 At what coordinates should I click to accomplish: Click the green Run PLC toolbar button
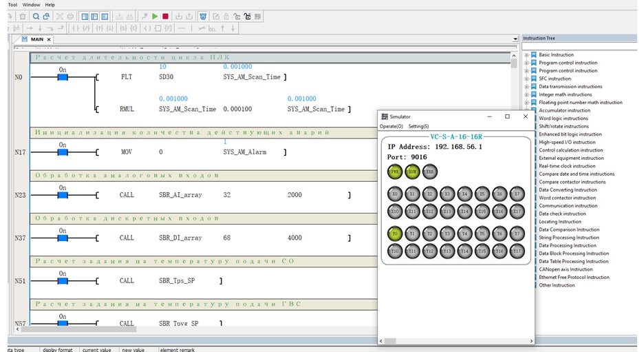tap(155, 17)
